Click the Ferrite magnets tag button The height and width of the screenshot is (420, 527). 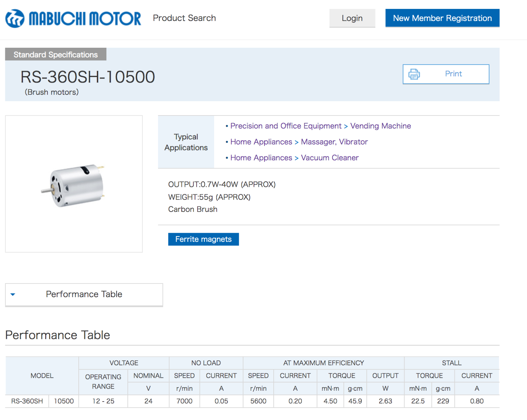pos(203,239)
